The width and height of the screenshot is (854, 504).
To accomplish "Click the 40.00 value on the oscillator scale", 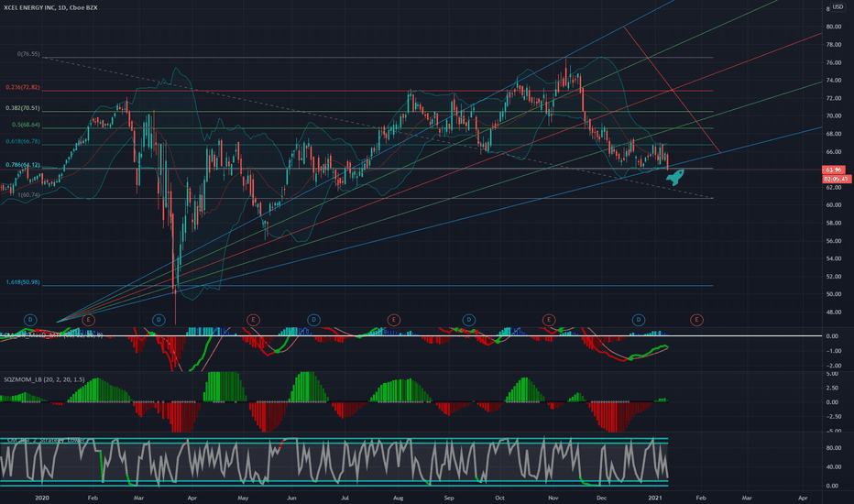I will coord(832,467).
